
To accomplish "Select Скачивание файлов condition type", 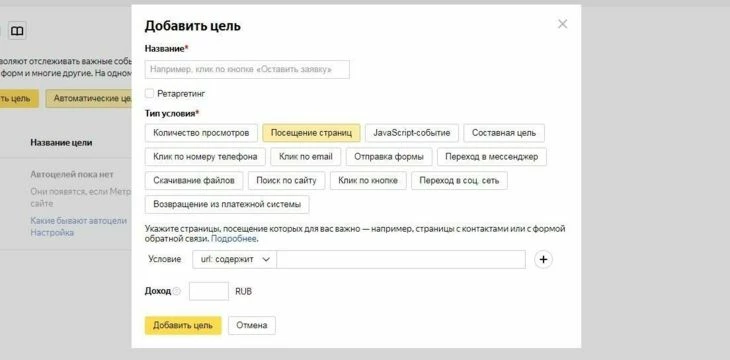I will [x=194, y=181].
